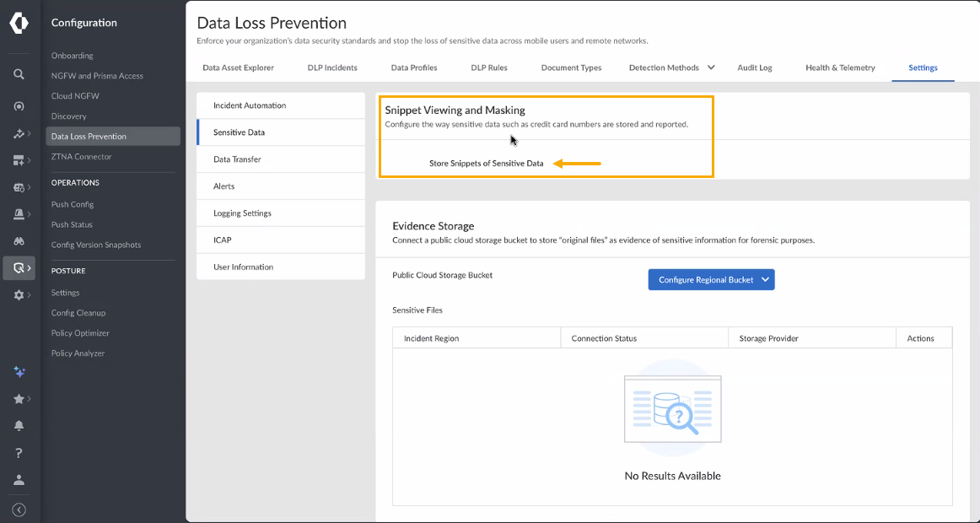Open the binoculars icon in left rail
This screenshot has width=980, height=523.
[x=19, y=241]
